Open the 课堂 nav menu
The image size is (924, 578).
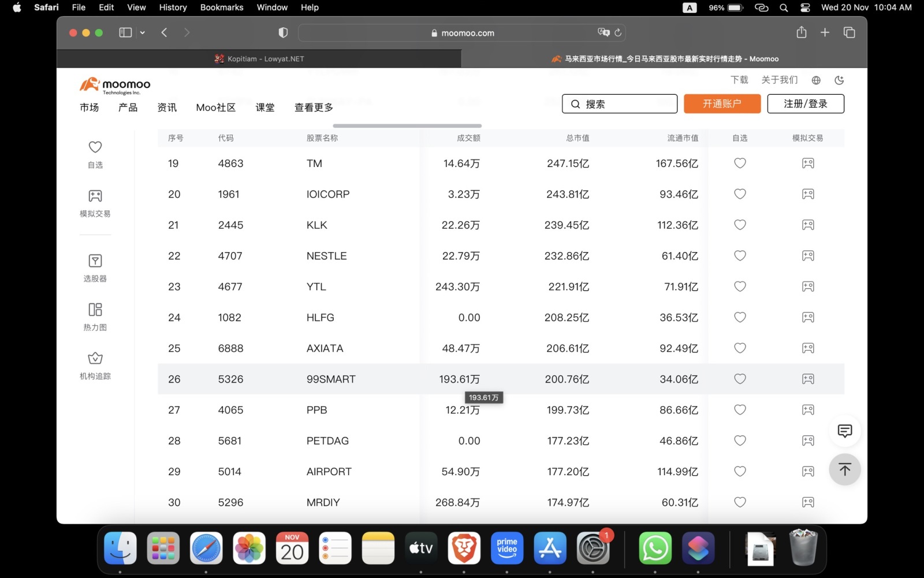(265, 108)
